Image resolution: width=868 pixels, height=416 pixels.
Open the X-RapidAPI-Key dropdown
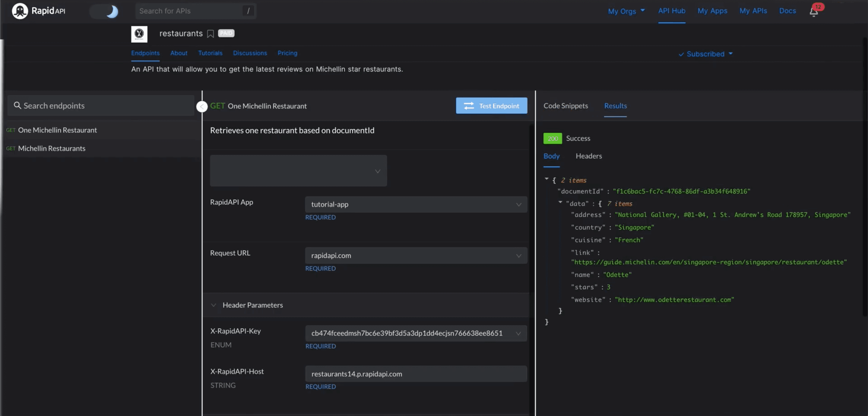(x=416, y=333)
